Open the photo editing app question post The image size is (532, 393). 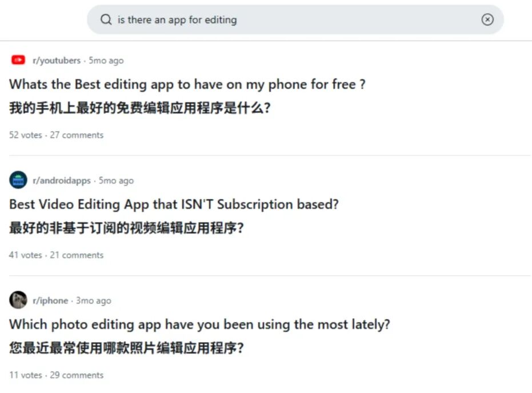tap(199, 324)
